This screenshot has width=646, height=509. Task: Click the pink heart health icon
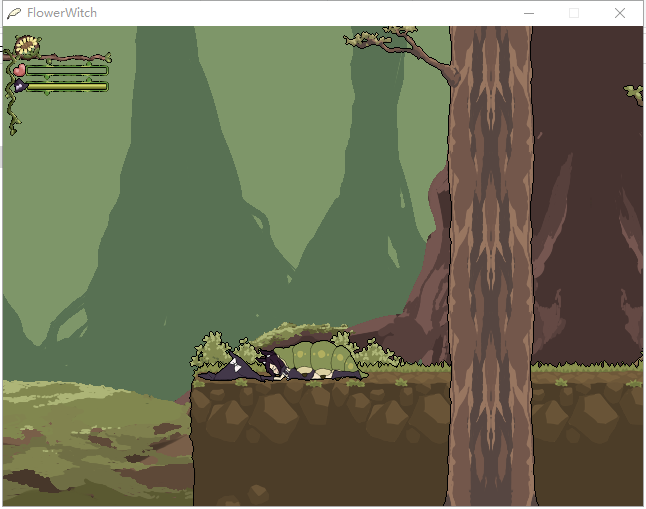tap(19, 70)
